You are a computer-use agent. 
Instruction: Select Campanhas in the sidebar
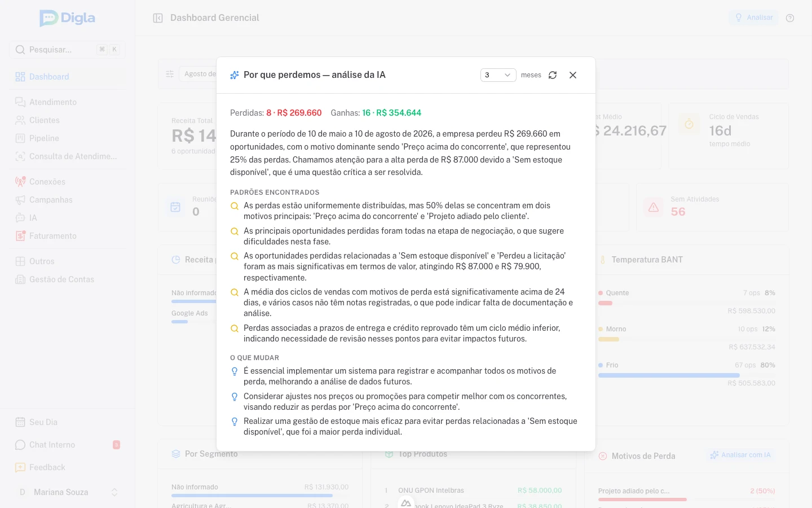[x=68, y=200]
